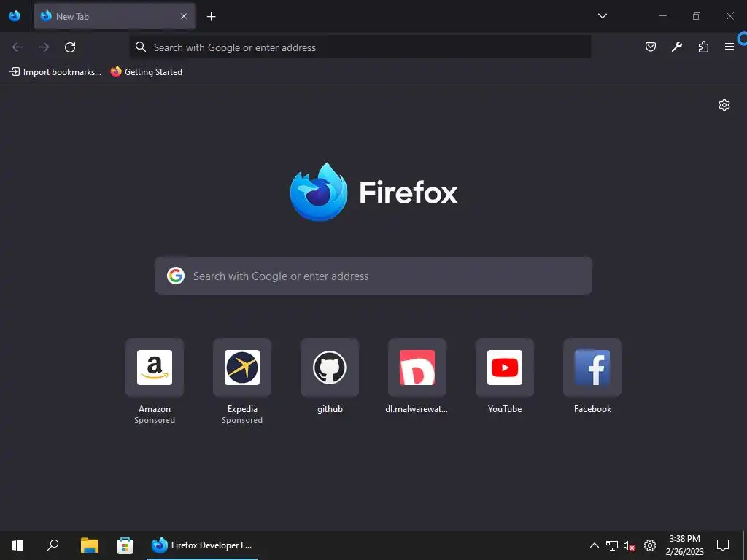Click the Amazon label text
The height and width of the screenshot is (560, 747).
pyautogui.click(x=155, y=409)
